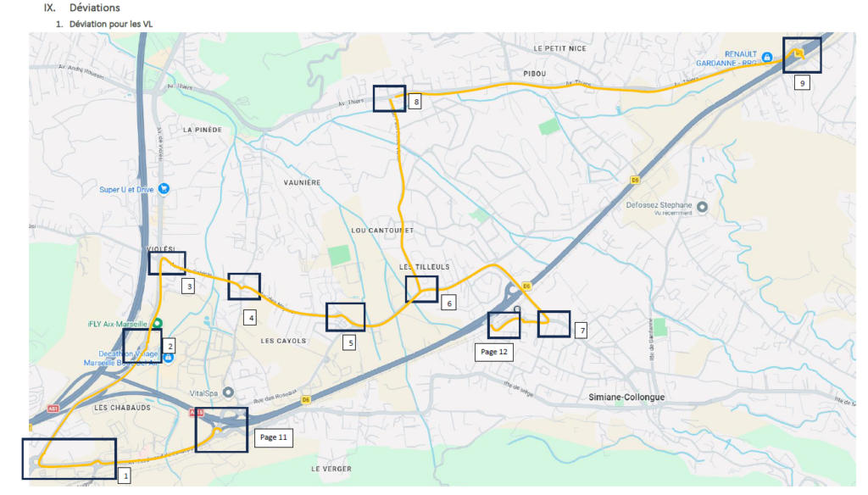Click deviation marker number 3

click(189, 286)
